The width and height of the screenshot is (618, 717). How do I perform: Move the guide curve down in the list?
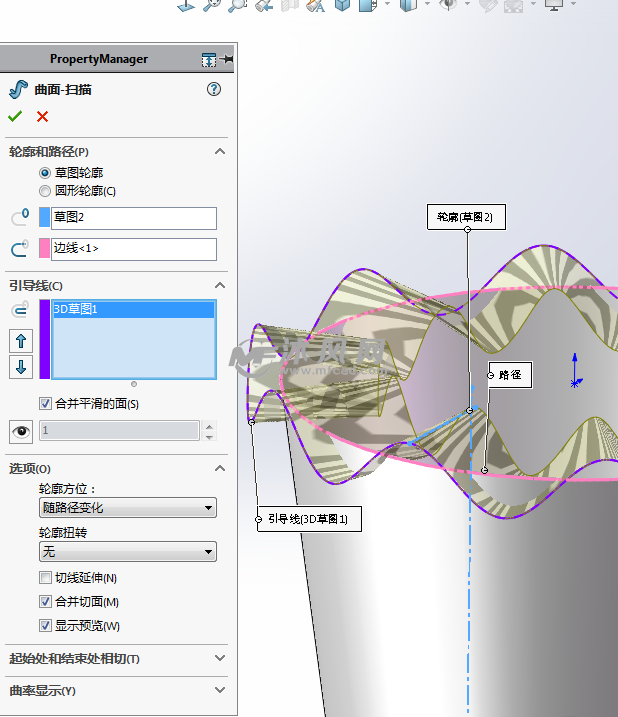click(x=21, y=366)
